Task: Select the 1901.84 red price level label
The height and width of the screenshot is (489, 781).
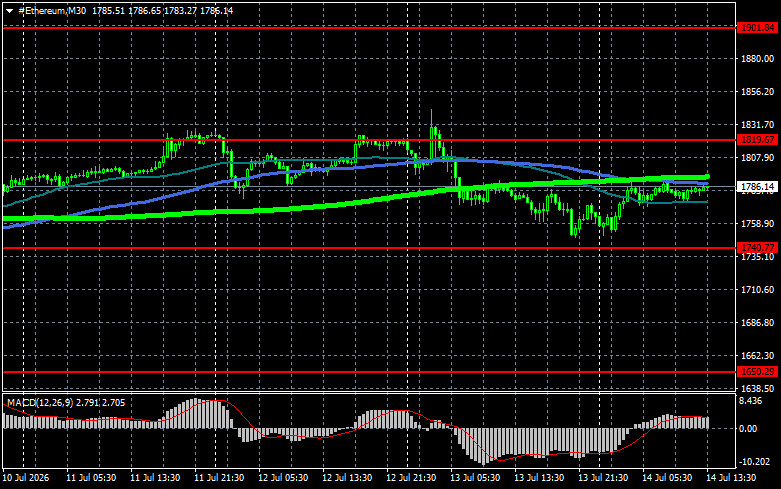Action: [x=758, y=28]
